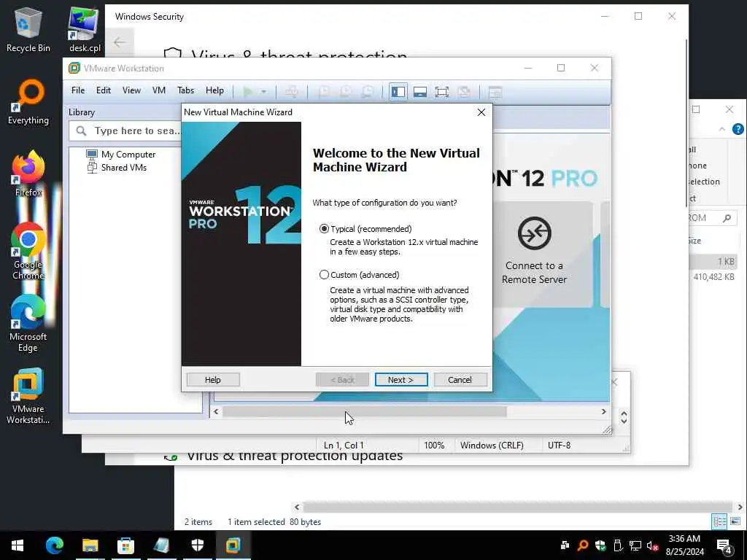Click the 410,482 KB file size cell

click(x=713, y=277)
